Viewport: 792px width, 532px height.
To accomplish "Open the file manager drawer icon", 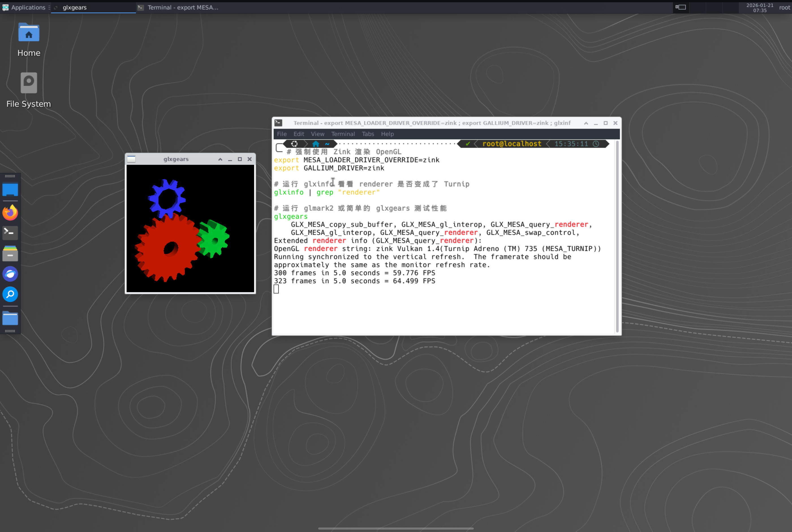I will coord(10,253).
